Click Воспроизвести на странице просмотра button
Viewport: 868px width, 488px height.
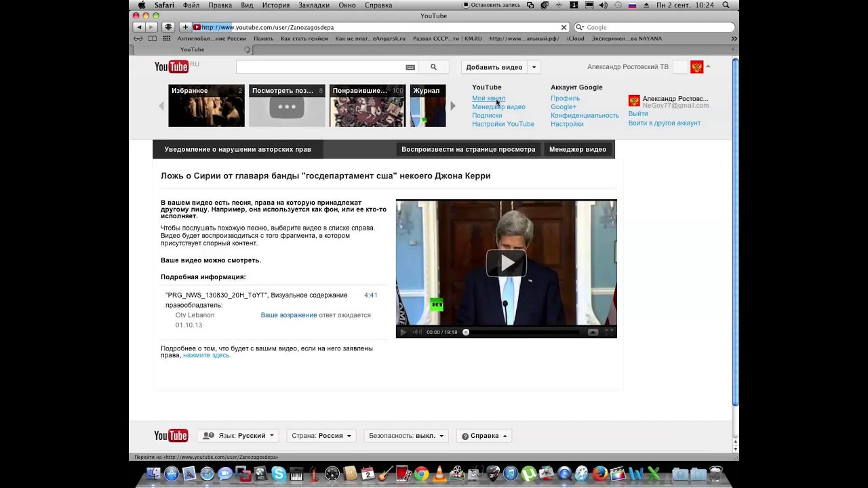tap(469, 149)
